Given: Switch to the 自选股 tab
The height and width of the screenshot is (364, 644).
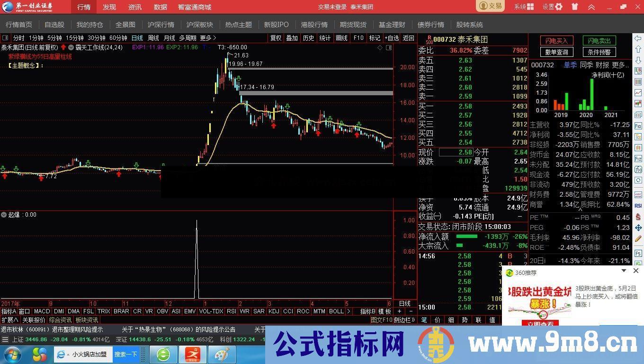Looking at the screenshot, I should (54, 25).
